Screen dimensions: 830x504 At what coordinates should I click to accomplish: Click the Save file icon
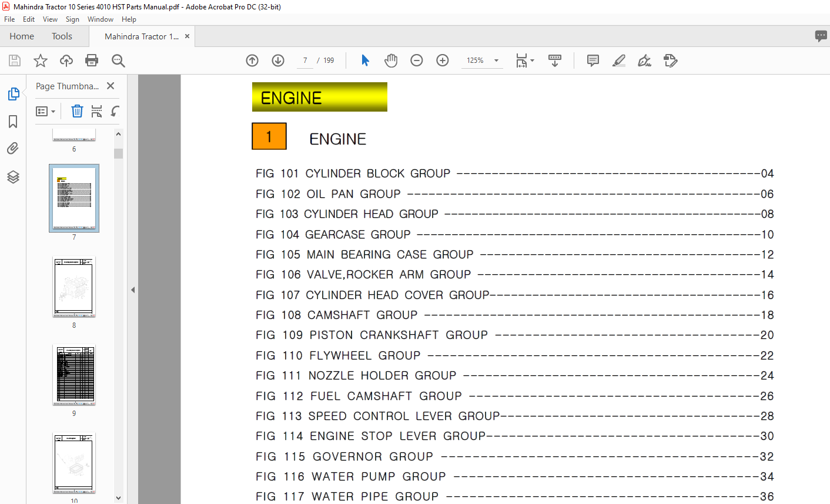coord(15,61)
